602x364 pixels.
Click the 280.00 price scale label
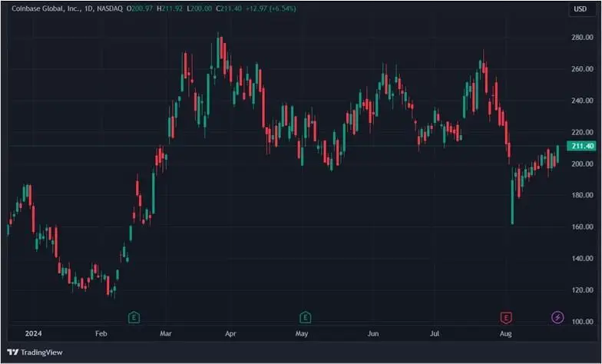point(580,38)
